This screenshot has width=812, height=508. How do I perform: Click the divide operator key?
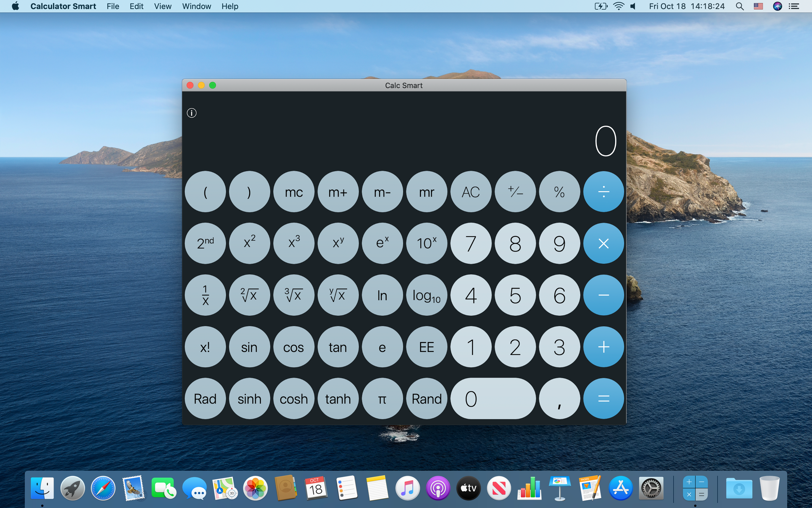[x=603, y=192]
